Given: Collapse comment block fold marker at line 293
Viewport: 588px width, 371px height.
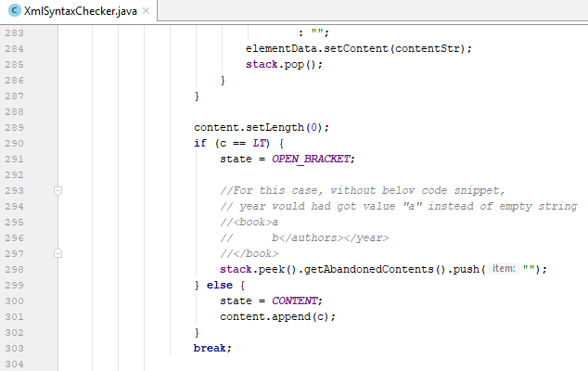Looking at the screenshot, I should click(58, 191).
